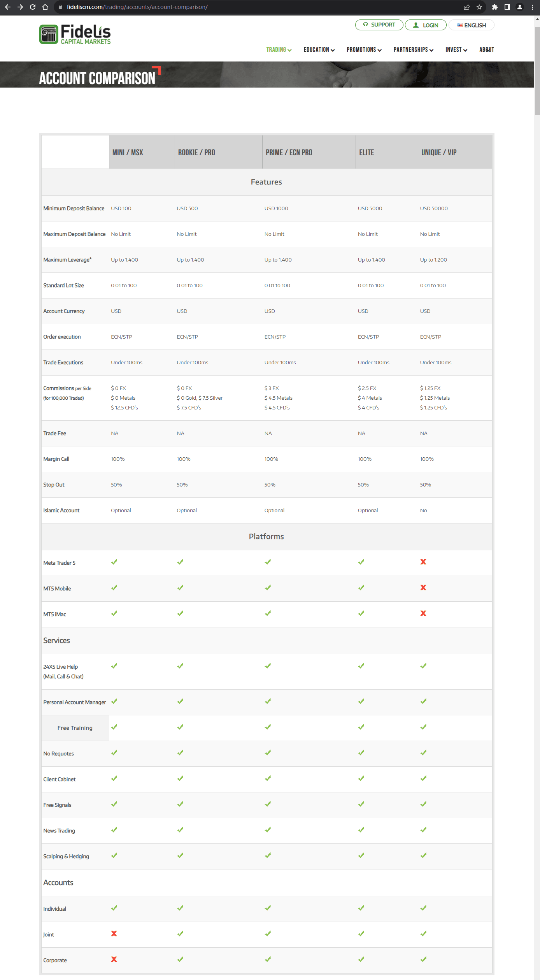
Task: Click the Elite checkmark in Free Signals row
Action: [361, 804]
